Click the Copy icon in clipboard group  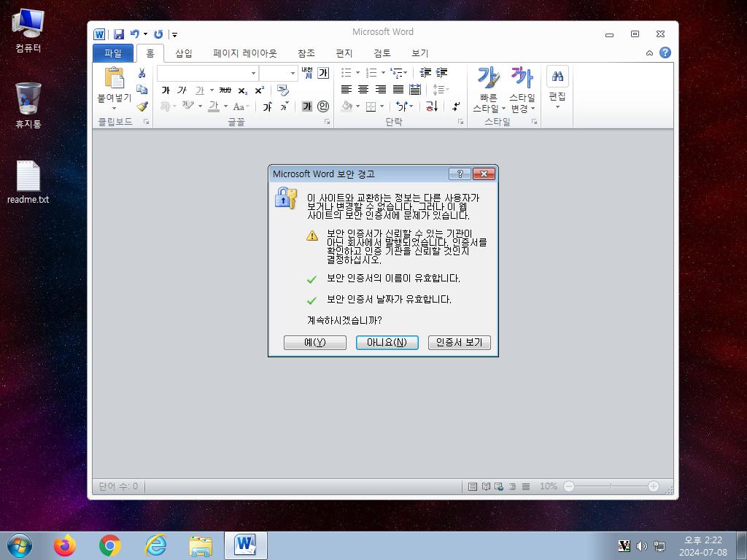pyautogui.click(x=142, y=90)
